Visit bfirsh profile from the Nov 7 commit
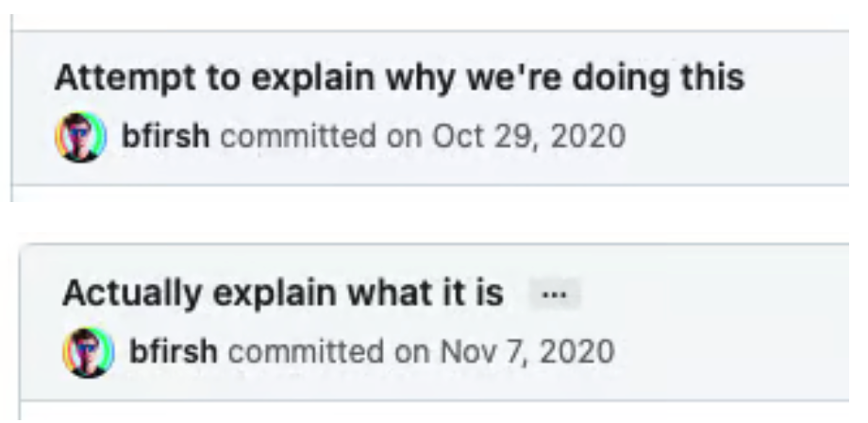The image size is (868, 423). pos(174,351)
